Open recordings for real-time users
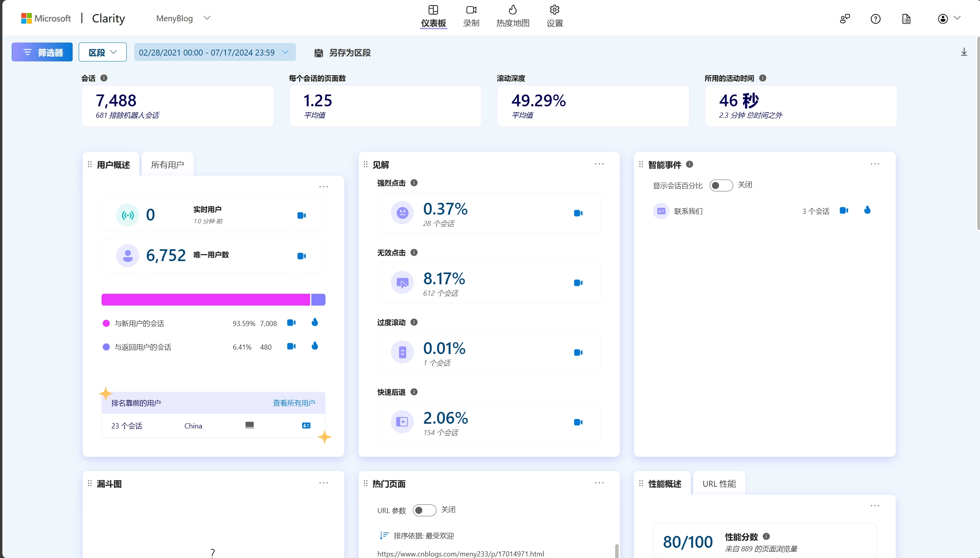Screen dimensions: 980x558 [x=301, y=215]
